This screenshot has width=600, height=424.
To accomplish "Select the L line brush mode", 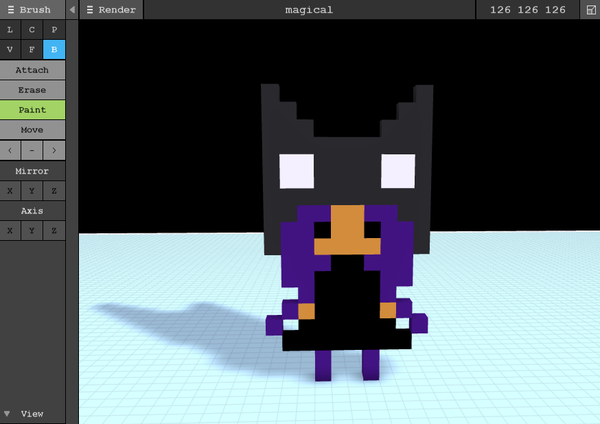I will click(x=10, y=29).
